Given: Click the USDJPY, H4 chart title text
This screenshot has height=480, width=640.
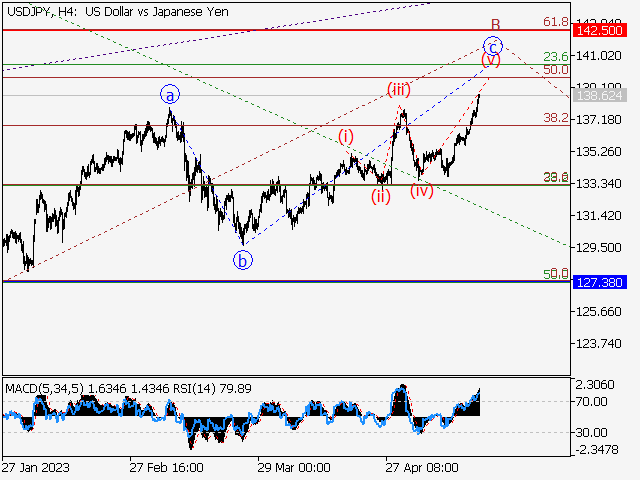Looking at the screenshot, I should 118,12.
